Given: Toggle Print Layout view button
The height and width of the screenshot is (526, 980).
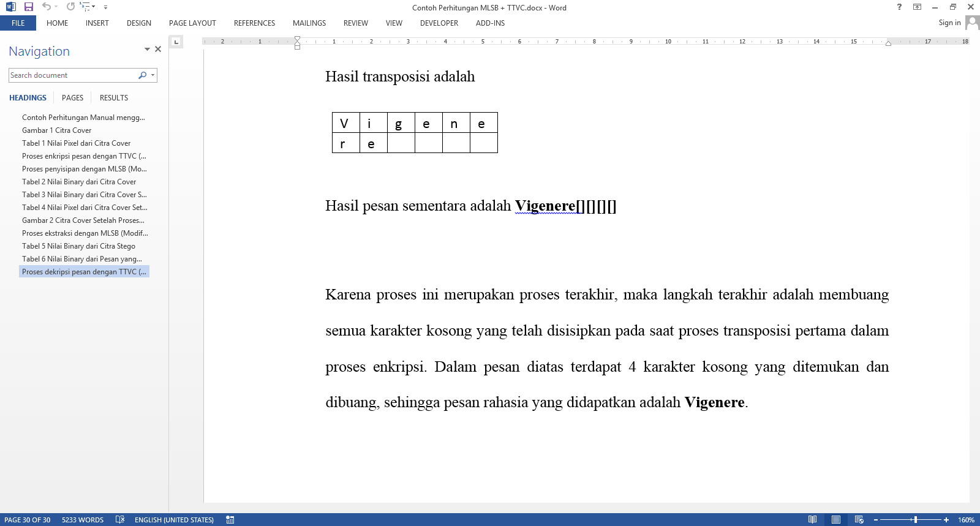Looking at the screenshot, I should [x=835, y=519].
